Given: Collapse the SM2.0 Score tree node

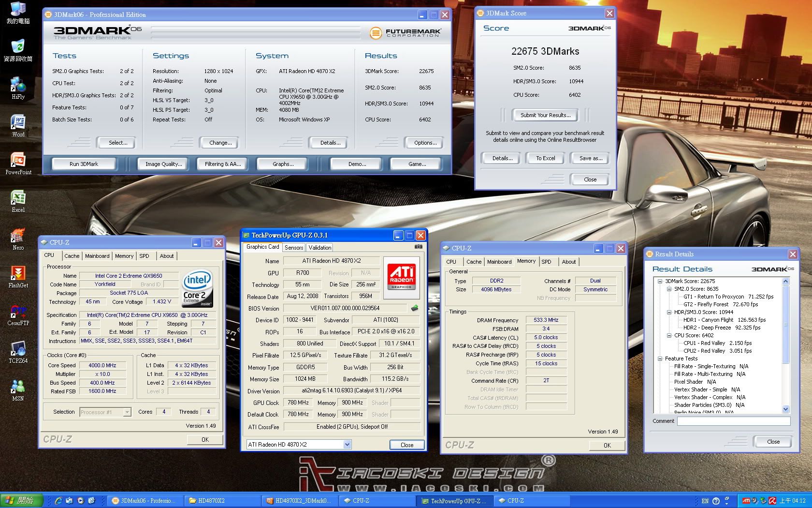Looking at the screenshot, I should pyautogui.click(x=669, y=289).
